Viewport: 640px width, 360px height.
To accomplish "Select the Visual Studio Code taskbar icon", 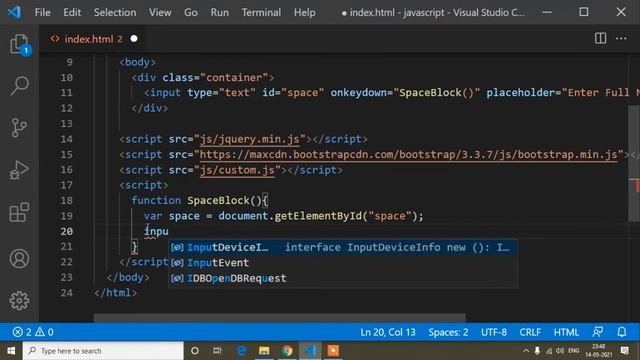I will (x=310, y=351).
